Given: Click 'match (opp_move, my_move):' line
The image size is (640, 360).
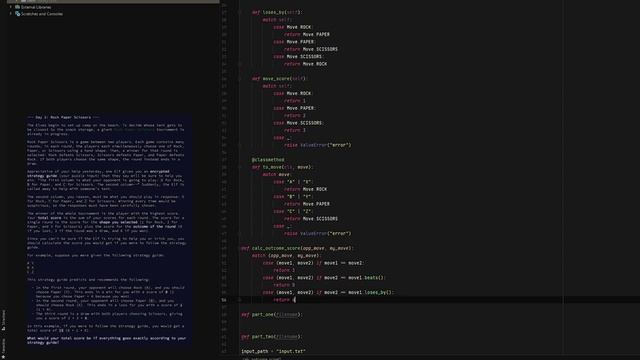Looking at the screenshot, I should coord(286,256).
